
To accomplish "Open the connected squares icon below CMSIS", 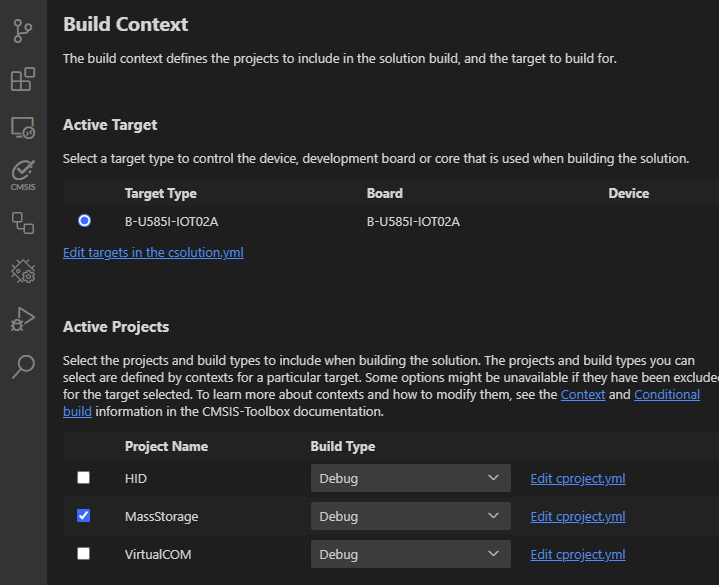I will pyautogui.click(x=22, y=222).
